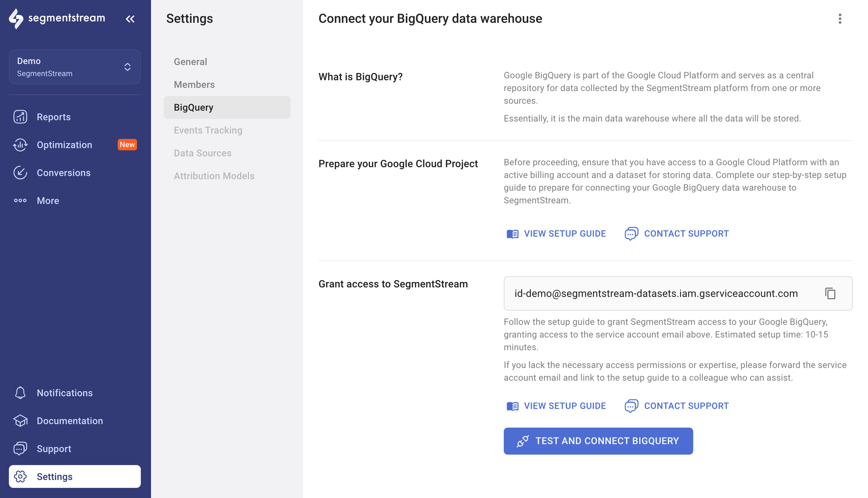Open the Data Sources settings tab

click(x=227, y=153)
